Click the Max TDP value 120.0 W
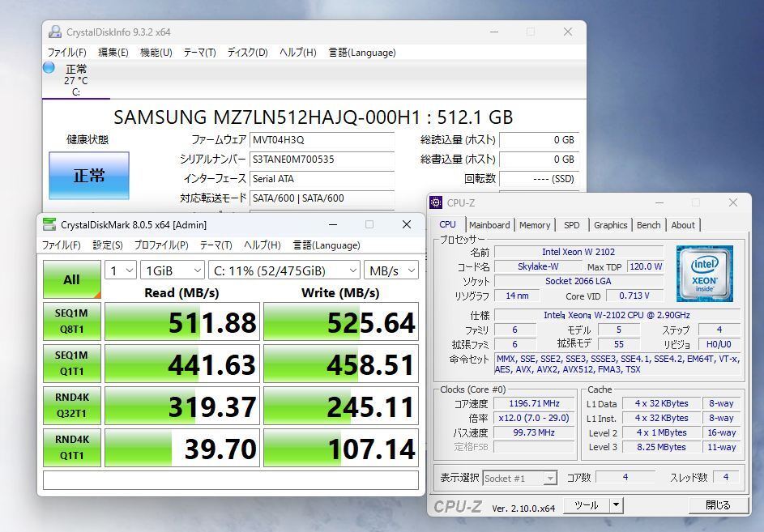Viewport: 764px width, 532px height. tap(646, 266)
